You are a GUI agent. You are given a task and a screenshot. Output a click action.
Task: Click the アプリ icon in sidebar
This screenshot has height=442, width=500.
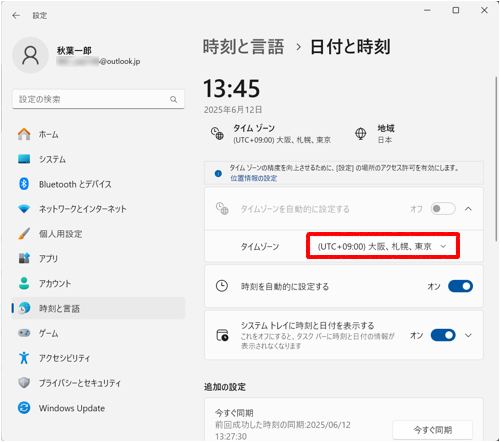tap(24, 258)
